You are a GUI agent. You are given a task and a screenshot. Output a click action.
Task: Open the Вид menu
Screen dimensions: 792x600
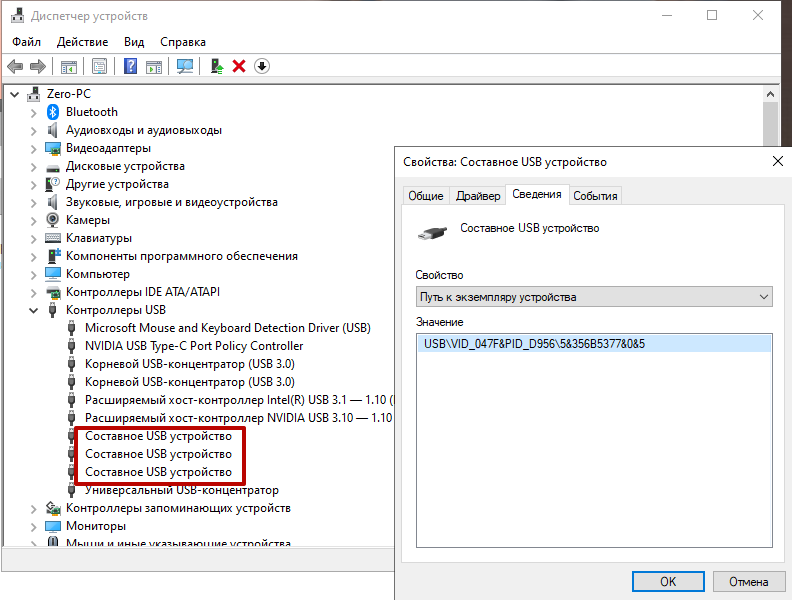tap(134, 42)
